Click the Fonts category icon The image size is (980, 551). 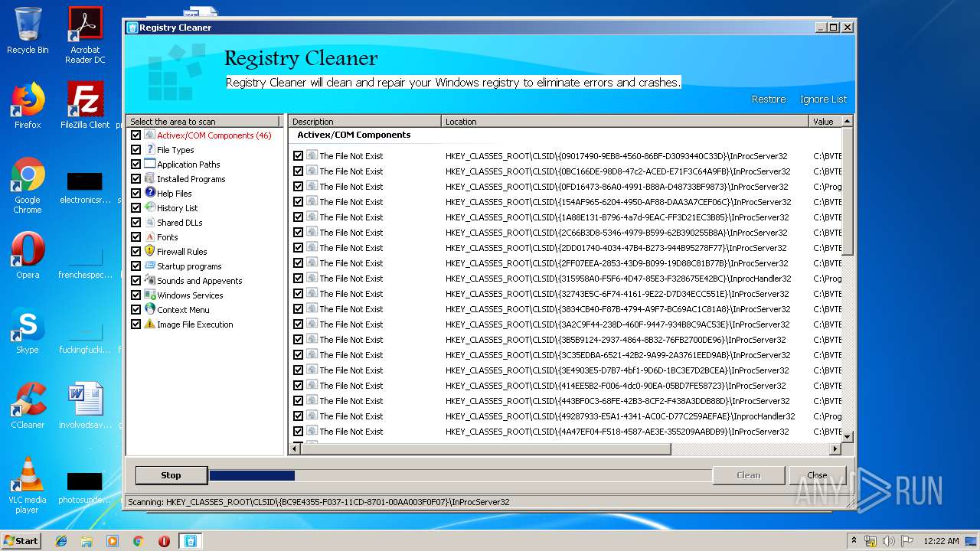(x=150, y=236)
